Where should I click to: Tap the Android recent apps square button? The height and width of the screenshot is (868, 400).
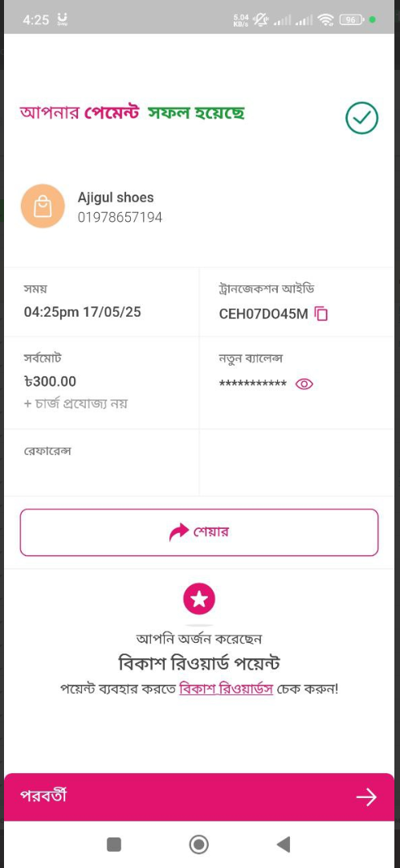[114, 844]
